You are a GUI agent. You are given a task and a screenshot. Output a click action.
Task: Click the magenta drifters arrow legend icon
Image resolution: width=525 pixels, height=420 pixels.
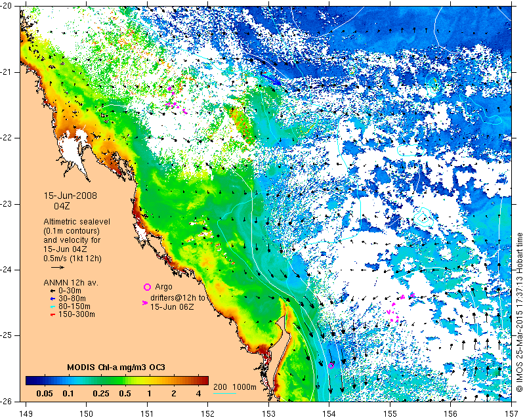[144, 303]
